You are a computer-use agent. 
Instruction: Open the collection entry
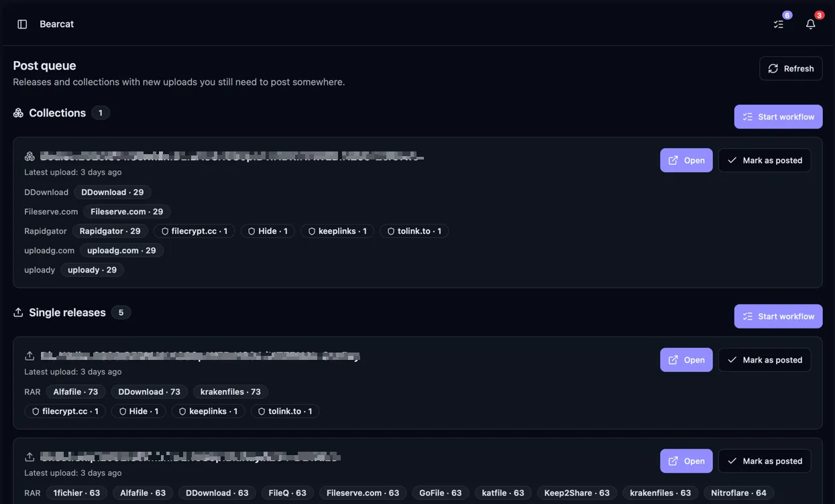(x=686, y=160)
